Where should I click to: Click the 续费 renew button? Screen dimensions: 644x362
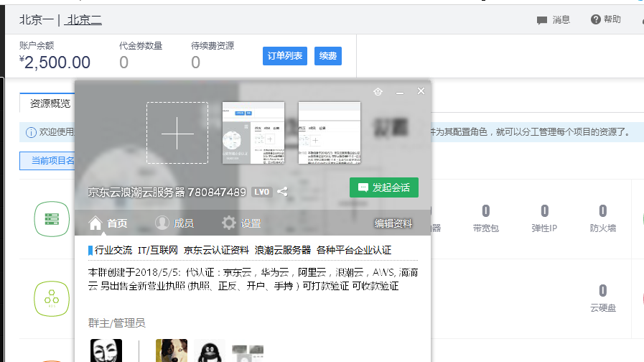click(x=328, y=56)
